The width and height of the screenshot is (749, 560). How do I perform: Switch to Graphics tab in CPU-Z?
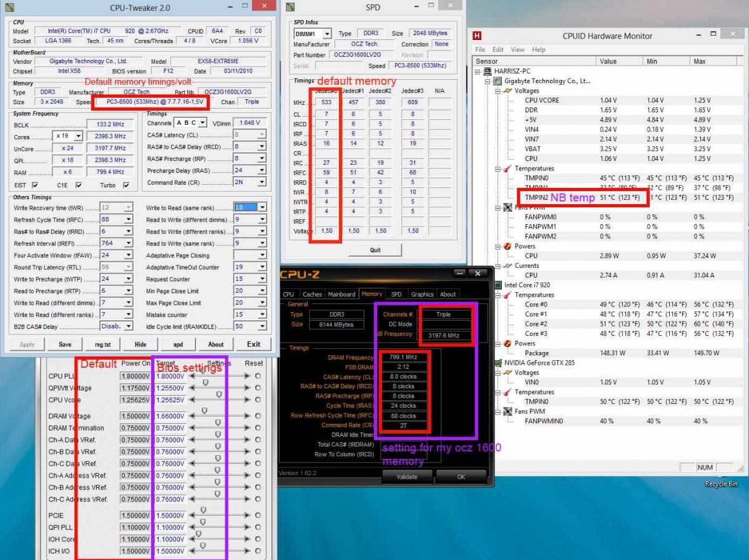(x=422, y=294)
